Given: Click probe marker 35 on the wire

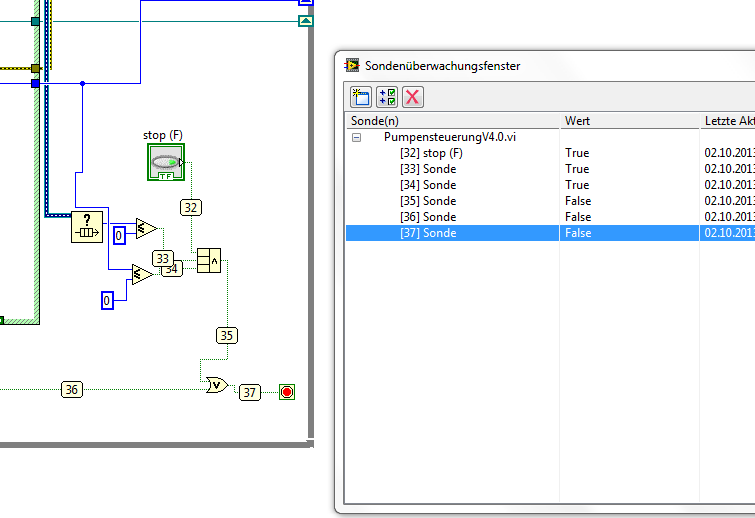Looking at the screenshot, I should [x=227, y=336].
